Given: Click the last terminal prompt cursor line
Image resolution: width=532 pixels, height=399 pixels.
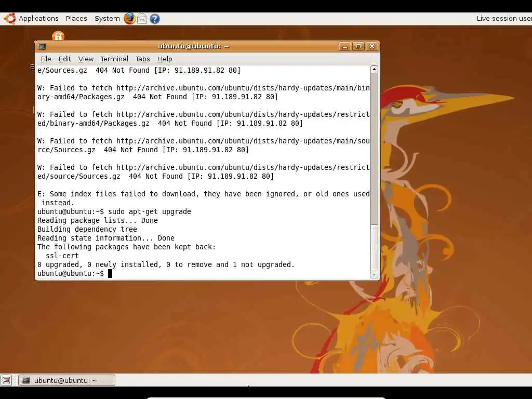Looking at the screenshot, I should tap(75, 273).
